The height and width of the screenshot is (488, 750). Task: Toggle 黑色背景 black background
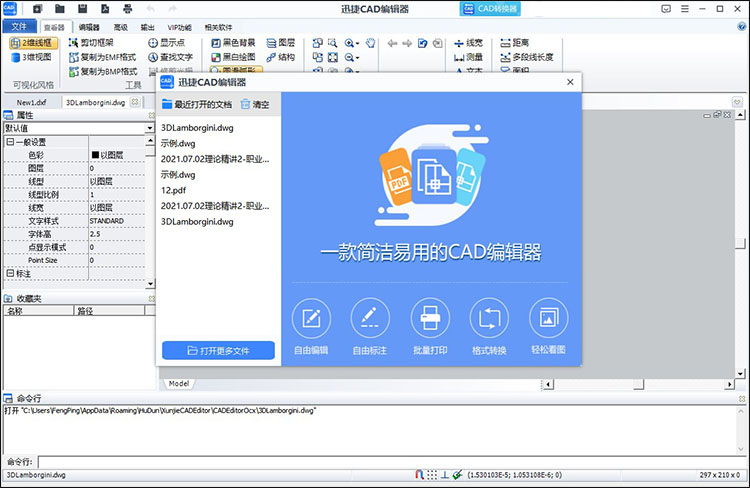click(233, 43)
